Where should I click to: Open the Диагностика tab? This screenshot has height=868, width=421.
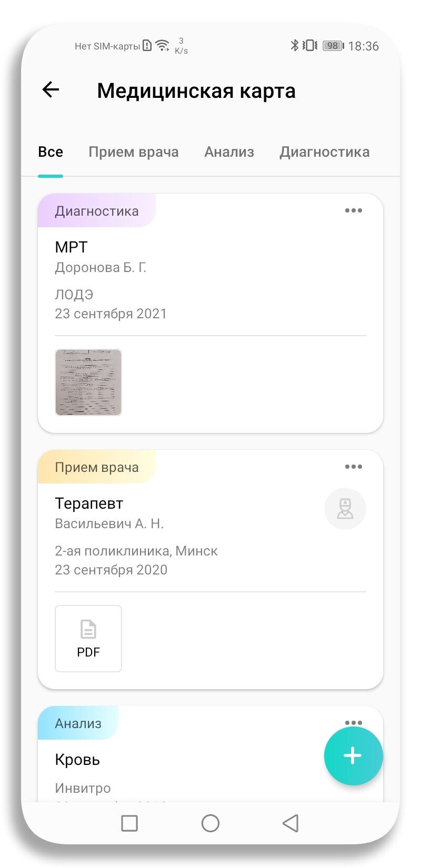pyautogui.click(x=324, y=153)
